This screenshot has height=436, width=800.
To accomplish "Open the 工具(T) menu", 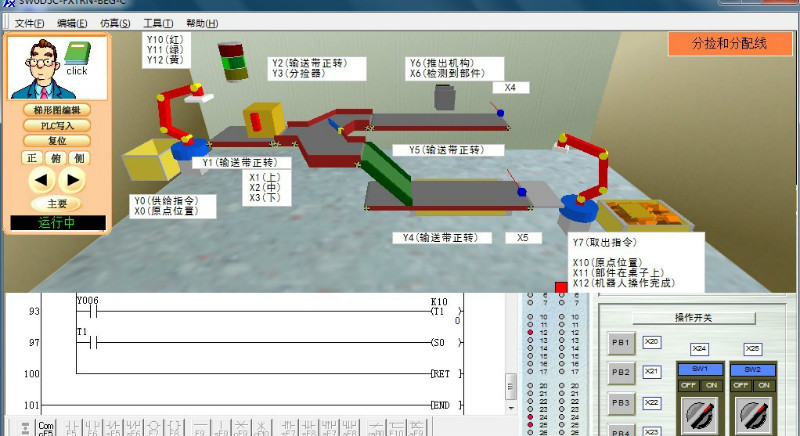I will [157, 22].
